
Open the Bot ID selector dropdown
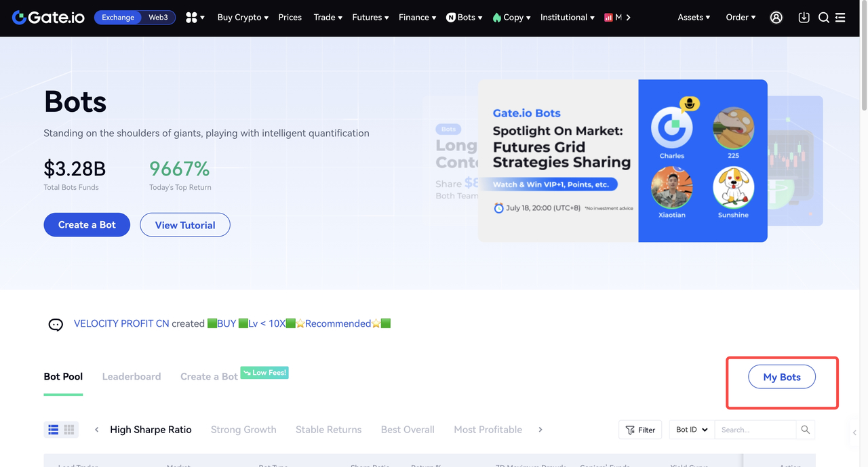[692, 430]
